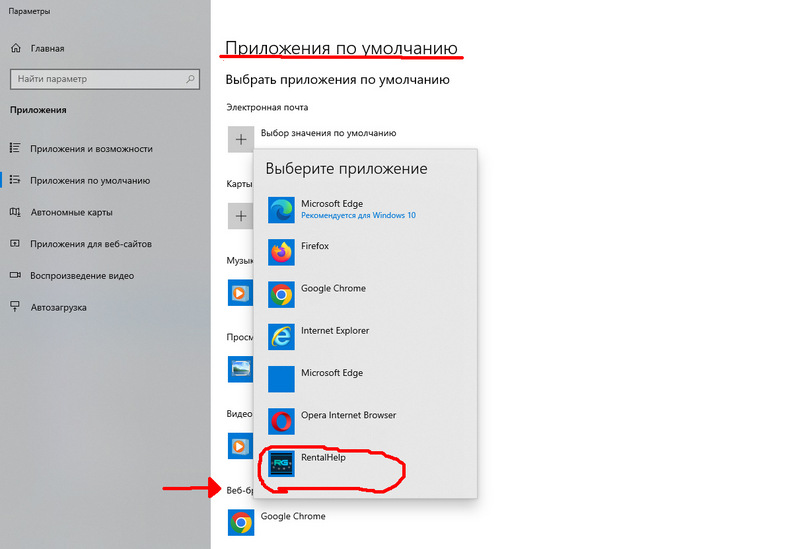The image size is (800, 549).
Task: Open the Автозагрузка startup section
Action: point(58,308)
